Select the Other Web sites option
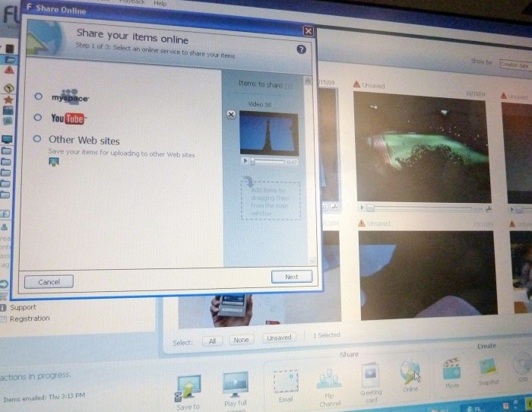The width and height of the screenshot is (532, 412). pyautogui.click(x=37, y=139)
